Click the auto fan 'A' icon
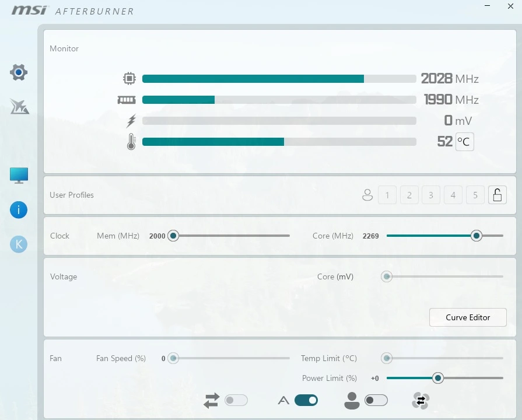The image size is (522, 420). point(283,400)
